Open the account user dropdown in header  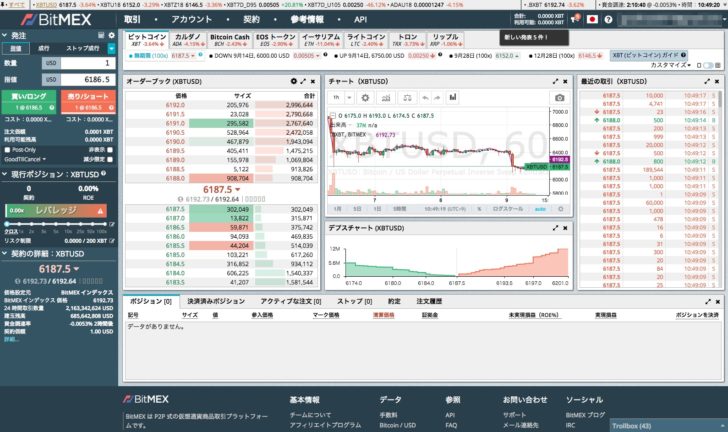tap(672, 20)
